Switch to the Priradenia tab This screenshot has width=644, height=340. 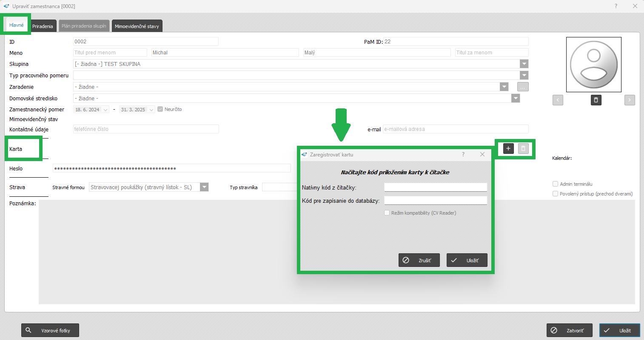click(x=43, y=26)
